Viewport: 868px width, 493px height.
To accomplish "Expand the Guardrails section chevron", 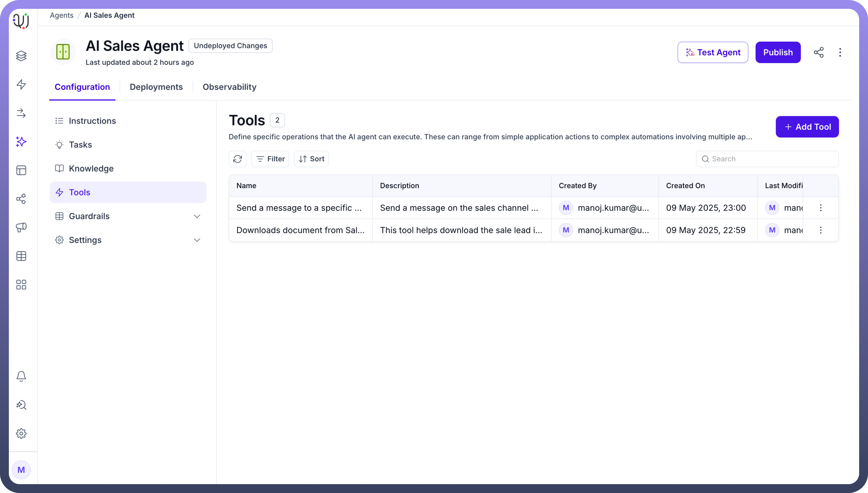I will 197,216.
